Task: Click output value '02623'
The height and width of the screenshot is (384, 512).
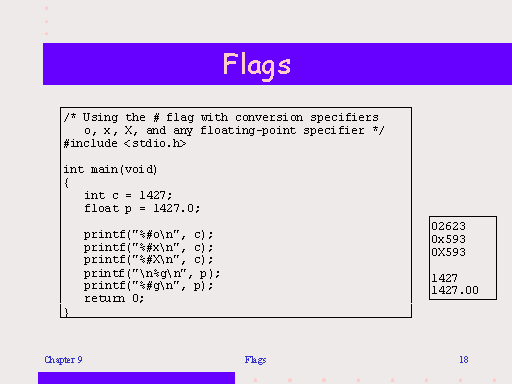Action: click(448, 226)
